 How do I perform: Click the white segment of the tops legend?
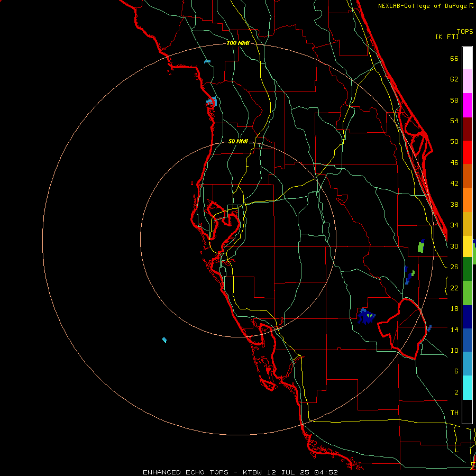point(467,58)
